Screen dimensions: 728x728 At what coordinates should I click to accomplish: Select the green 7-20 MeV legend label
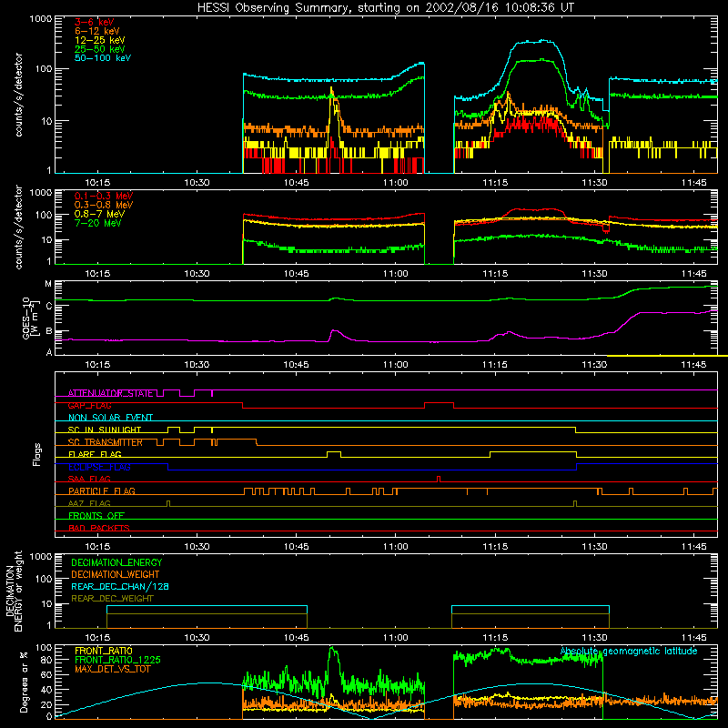click(x=98, y=223)
